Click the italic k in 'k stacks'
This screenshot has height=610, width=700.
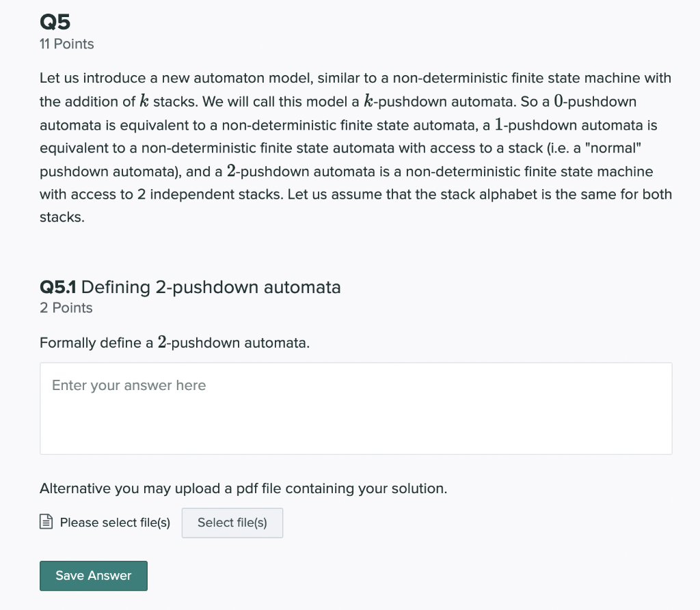click(144, 101)
